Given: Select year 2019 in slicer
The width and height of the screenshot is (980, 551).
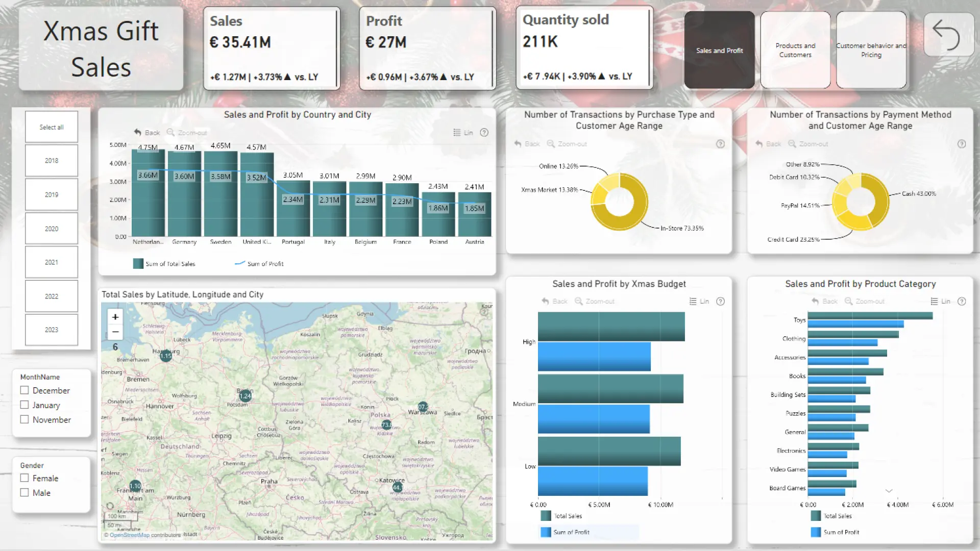Looking at the screenshot, I should click(52, 194).
